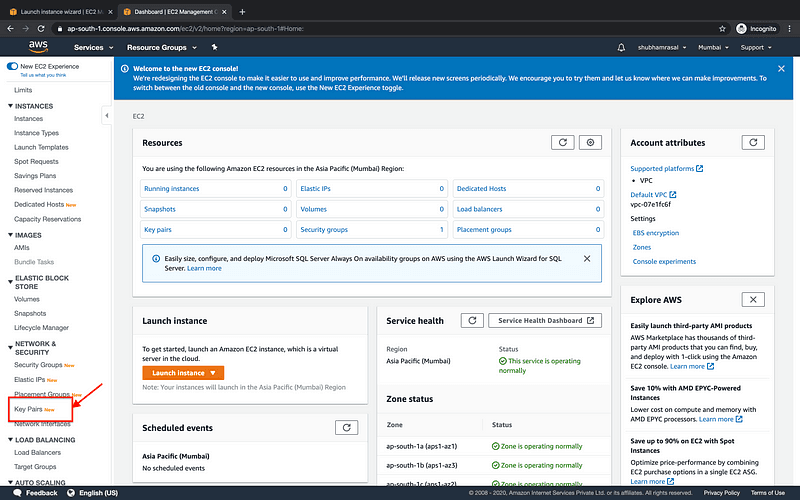Go back with browser back arrow
Viewport: 800px width, 500px height.
[10, 29]
